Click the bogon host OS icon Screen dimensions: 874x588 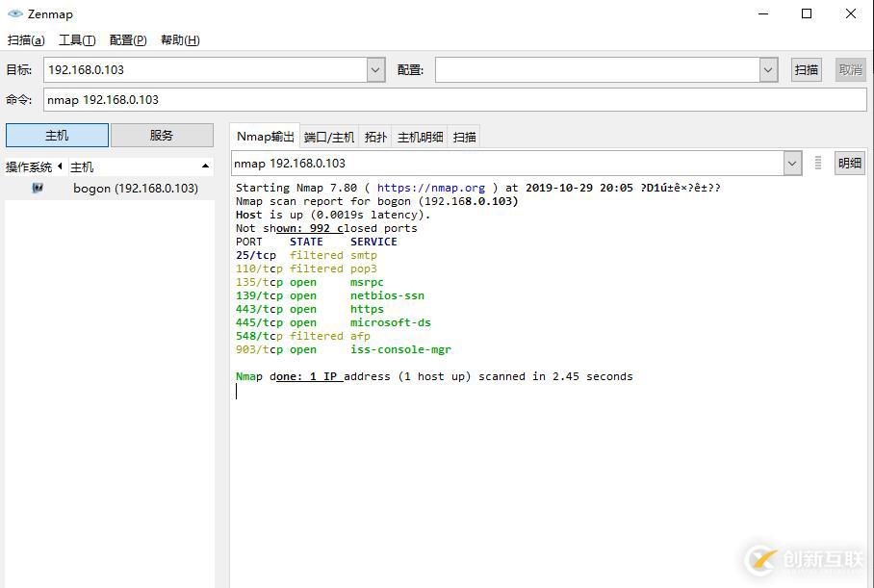tap(38, 188)
